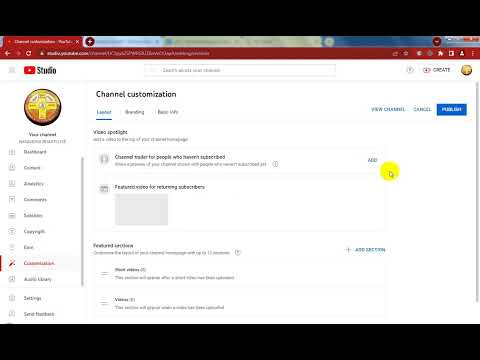The height and width of the screenshot is (360, 480).
Task: Click the search across your channel field
Action: pyautogui.click(x=240, y=70)
